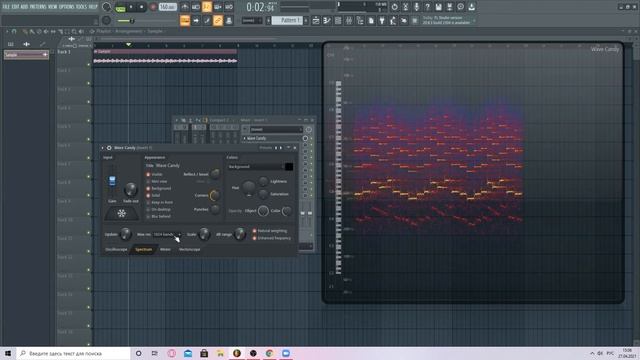The width and height of the screenshot is (640, 360).
Task: Open the Max res bands dropdown
Action: (x=167, y=234)
